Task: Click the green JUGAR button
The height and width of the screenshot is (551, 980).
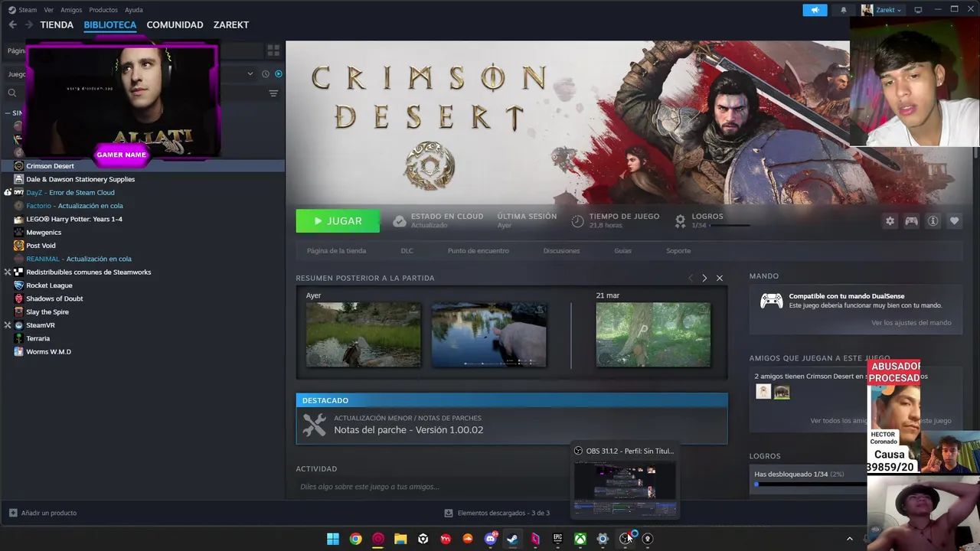Action: click(338, 221)
